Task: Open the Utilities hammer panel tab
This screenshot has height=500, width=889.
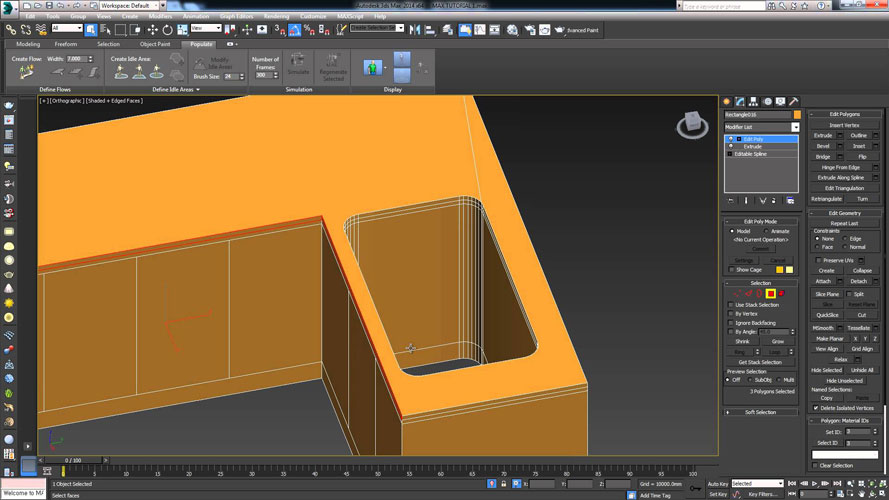Action: pyautogui.click(x=794, y=101)
